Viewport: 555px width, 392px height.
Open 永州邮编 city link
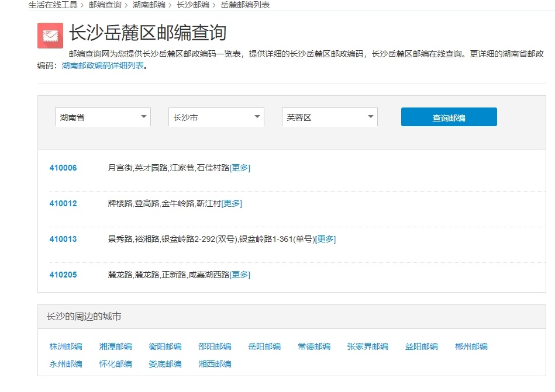(66, 364)
